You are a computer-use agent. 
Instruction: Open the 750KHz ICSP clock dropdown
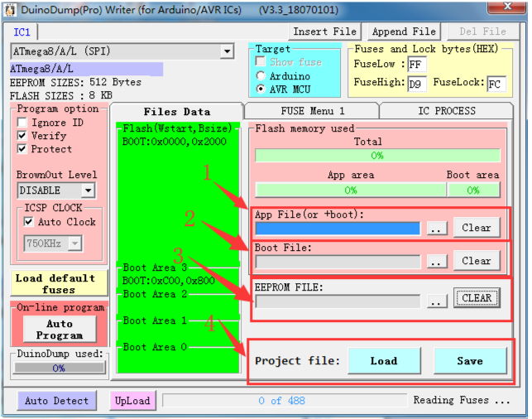click(75, 243)
